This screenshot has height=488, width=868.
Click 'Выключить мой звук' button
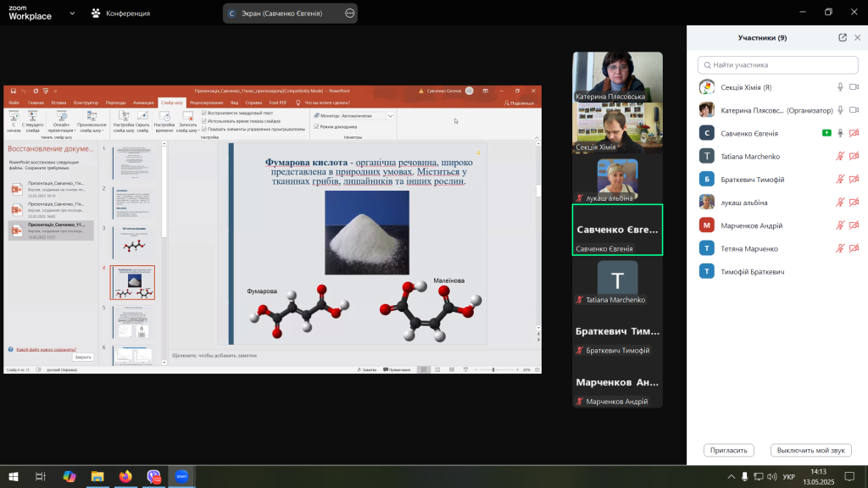pos(810,450)
